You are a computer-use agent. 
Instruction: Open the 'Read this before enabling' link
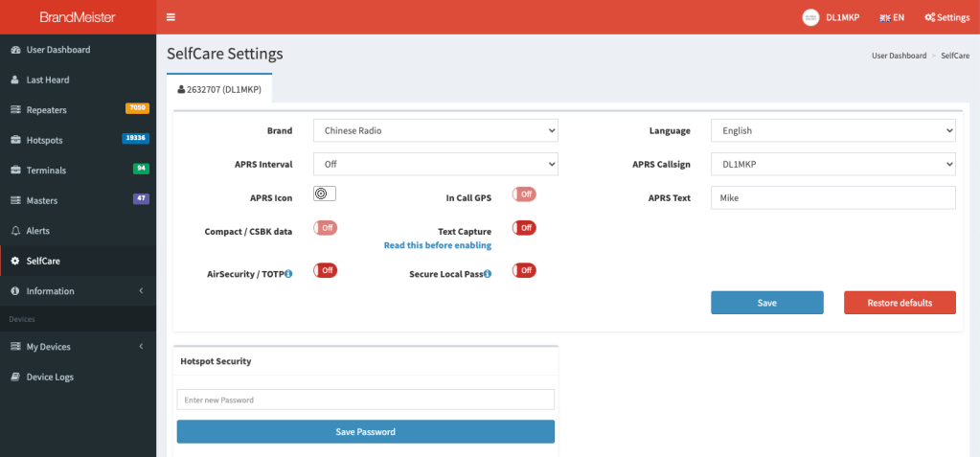437,245
